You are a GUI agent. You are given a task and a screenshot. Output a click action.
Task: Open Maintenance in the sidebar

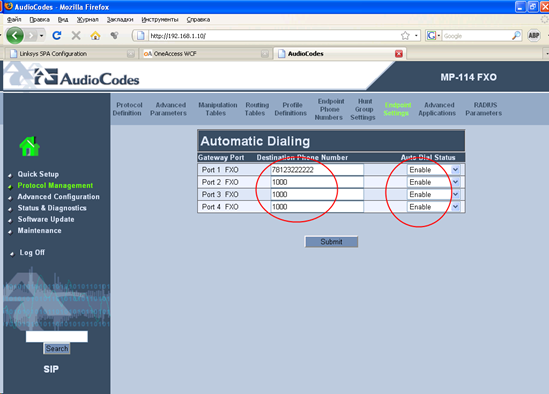pos(39,230)
